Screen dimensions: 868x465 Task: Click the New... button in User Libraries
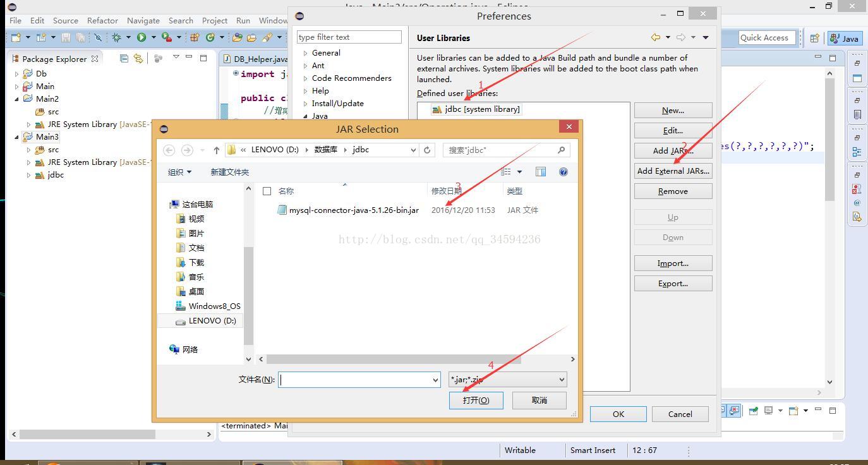(x=673, y=110)
